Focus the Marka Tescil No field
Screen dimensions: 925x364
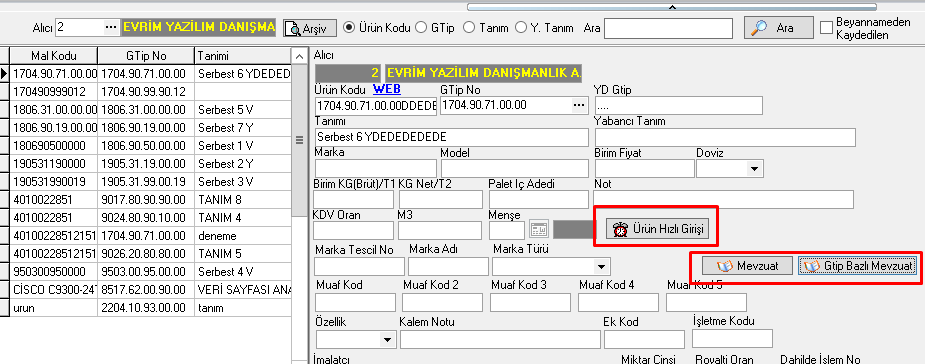pos(360,266)
